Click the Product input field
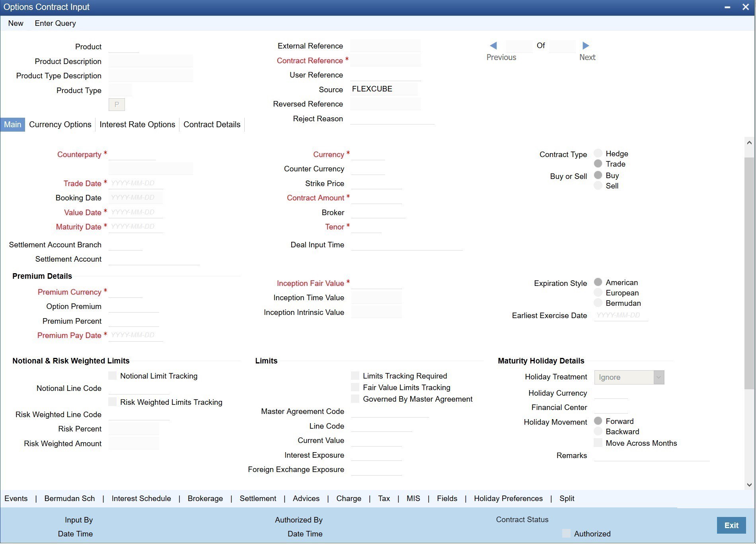The image size is (756, 544). point(124,46)
